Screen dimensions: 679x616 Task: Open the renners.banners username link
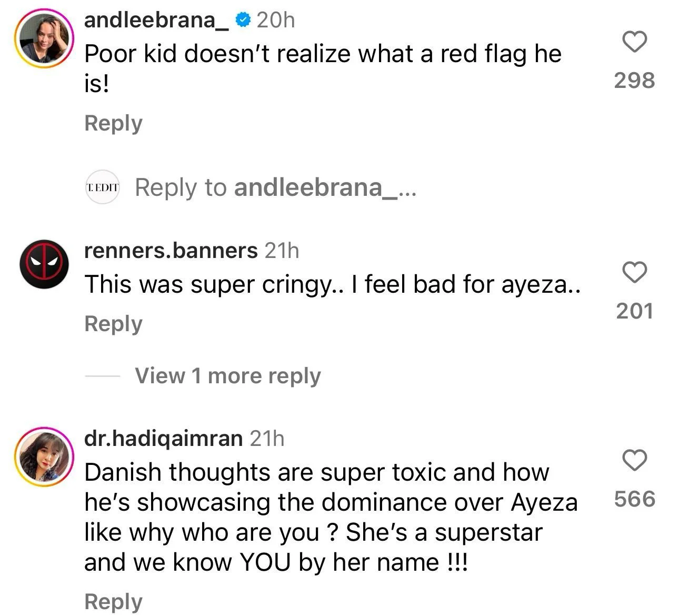point(171,250)
